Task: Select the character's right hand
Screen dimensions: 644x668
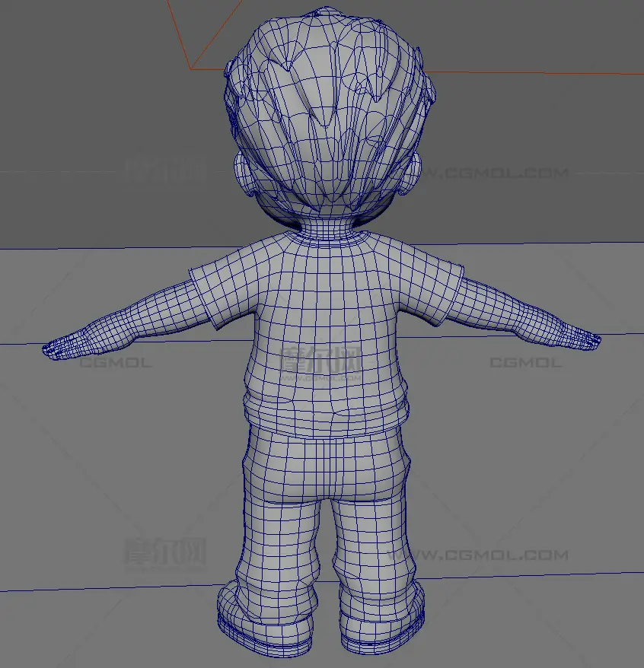Action: (578, 336)
